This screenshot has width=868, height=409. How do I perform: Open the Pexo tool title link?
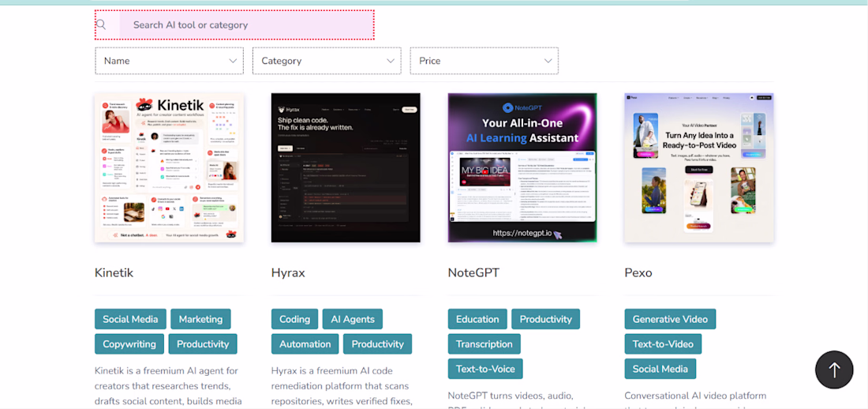[x=638, y=272]
